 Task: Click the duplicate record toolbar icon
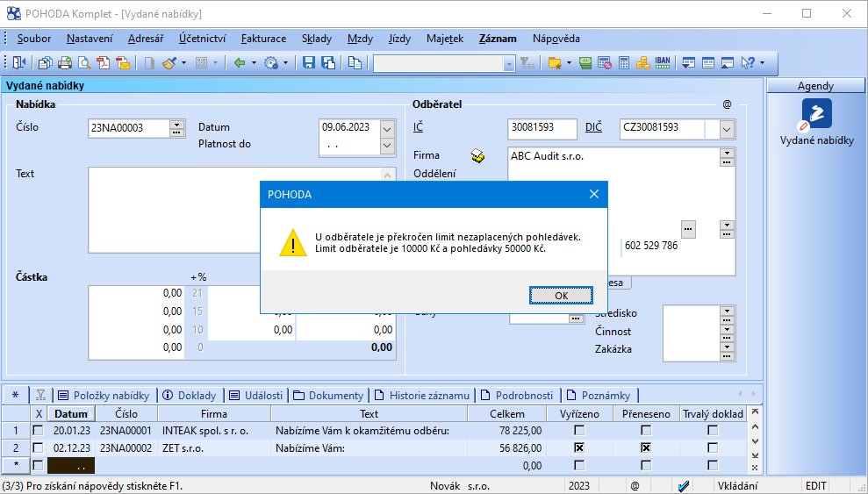pos(355,63)
